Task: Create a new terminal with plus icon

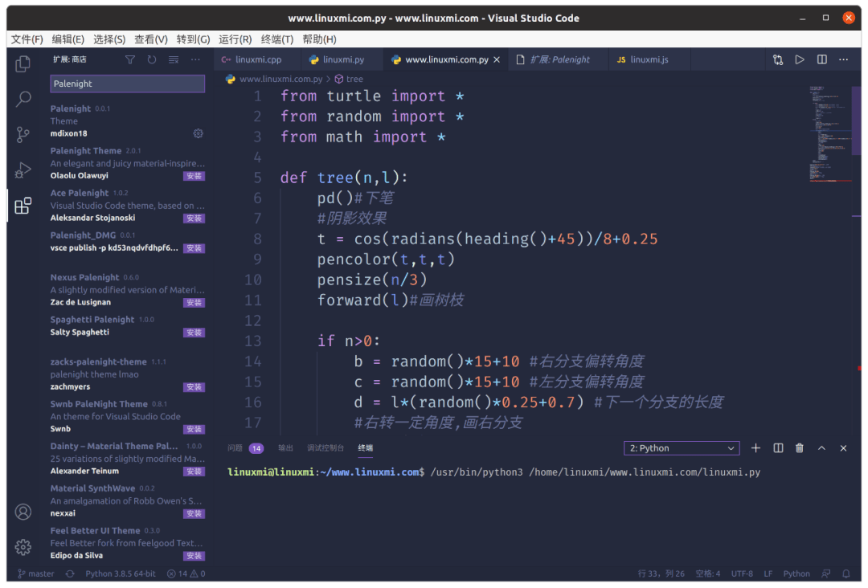Action: 755,448
